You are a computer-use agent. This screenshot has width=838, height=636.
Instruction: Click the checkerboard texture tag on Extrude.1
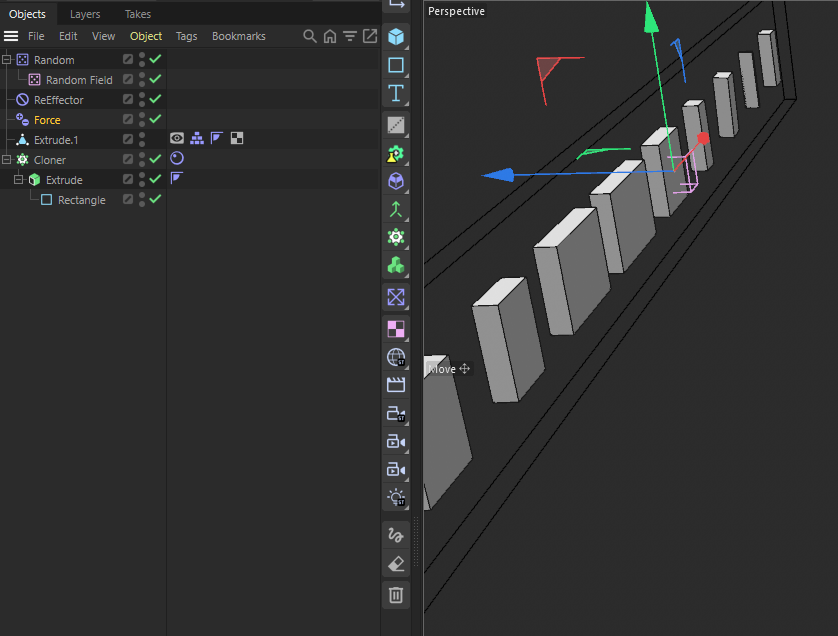(237, 138)
